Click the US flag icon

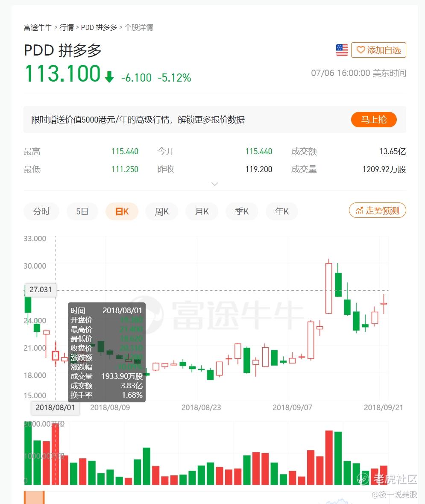tap(342, 50)
